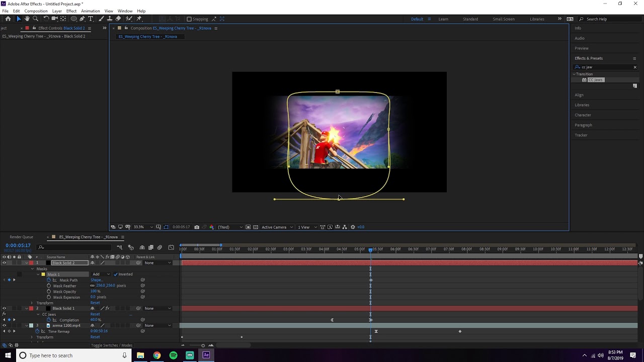Hide the Black Solid 2 layer
Screen dimensions: 644x362
coord(4,263)
